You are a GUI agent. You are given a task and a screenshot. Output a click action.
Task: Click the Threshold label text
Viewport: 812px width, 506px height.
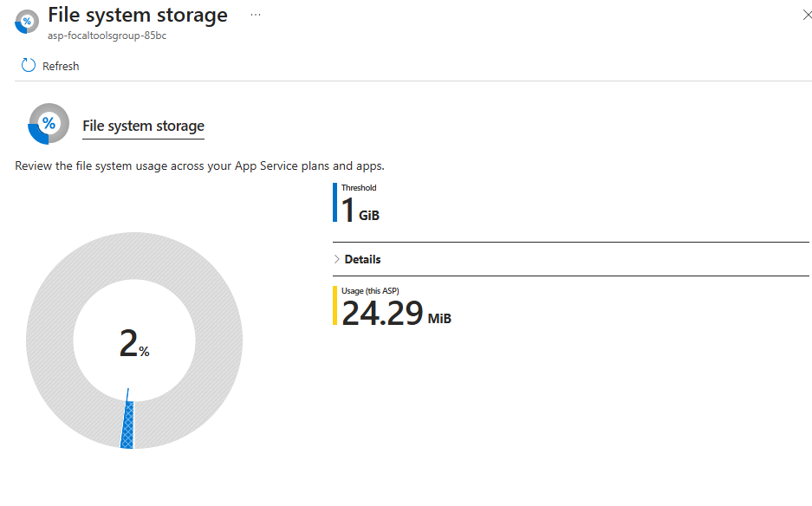pos(359,187)
